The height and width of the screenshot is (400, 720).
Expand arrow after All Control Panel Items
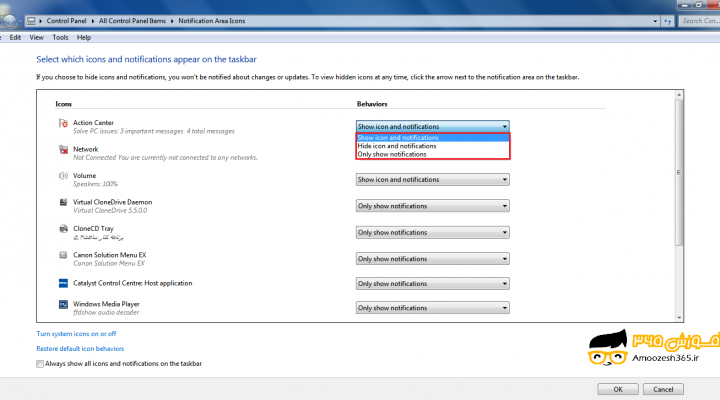(172, 21)
